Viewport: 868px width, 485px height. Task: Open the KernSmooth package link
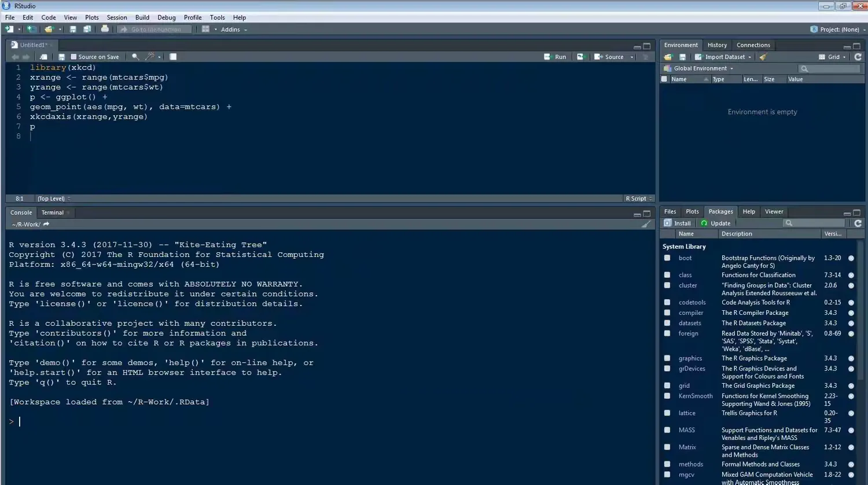point(696,396)
